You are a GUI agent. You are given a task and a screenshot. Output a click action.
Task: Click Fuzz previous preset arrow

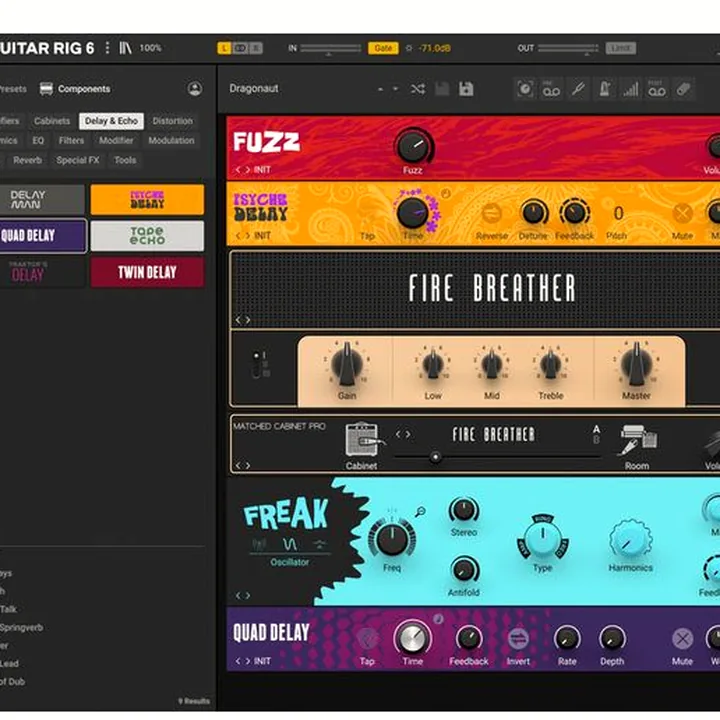point(237,170)
